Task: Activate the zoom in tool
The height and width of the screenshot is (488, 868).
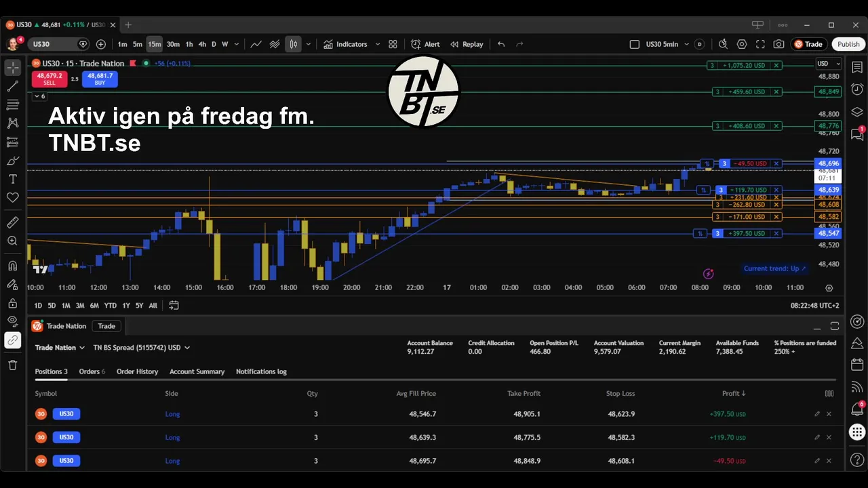Action: click(12, 241)
